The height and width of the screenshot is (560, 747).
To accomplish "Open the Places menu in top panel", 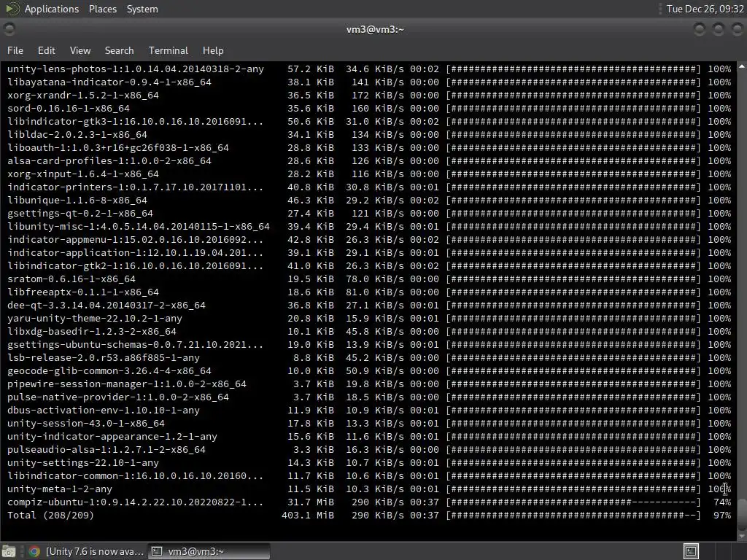I will 103,9.
